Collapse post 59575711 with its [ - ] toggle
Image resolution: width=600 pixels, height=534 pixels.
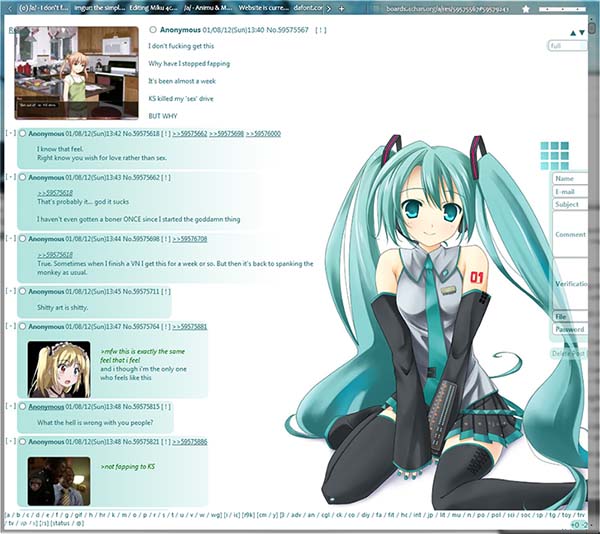(x=11, y=291)
